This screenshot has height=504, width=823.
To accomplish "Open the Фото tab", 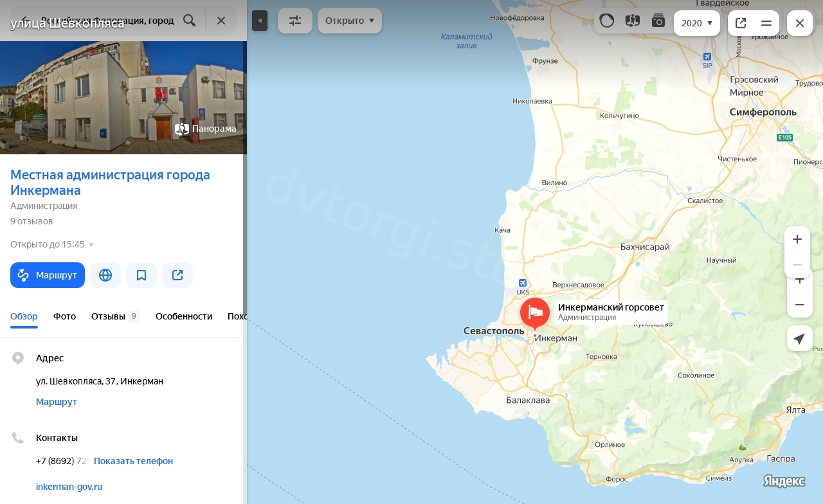I will [x=64, y=316].
